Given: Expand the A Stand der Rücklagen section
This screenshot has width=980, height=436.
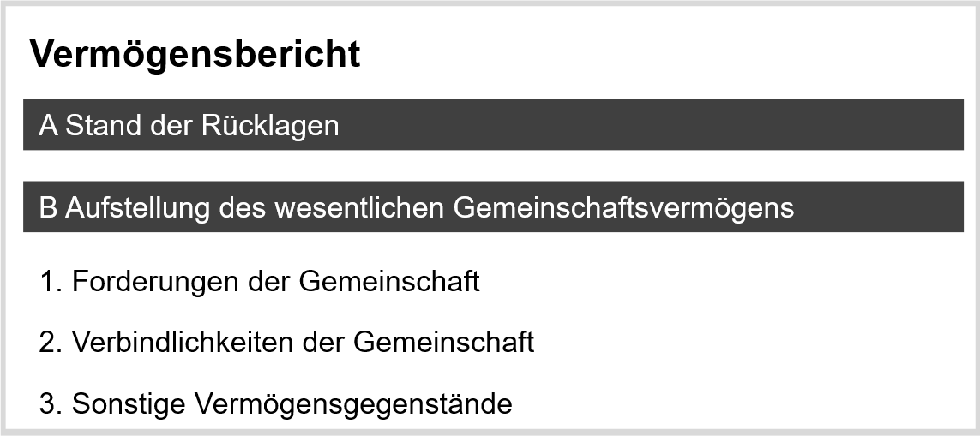Looking at the screenshot, I should (x=493, y=125).
